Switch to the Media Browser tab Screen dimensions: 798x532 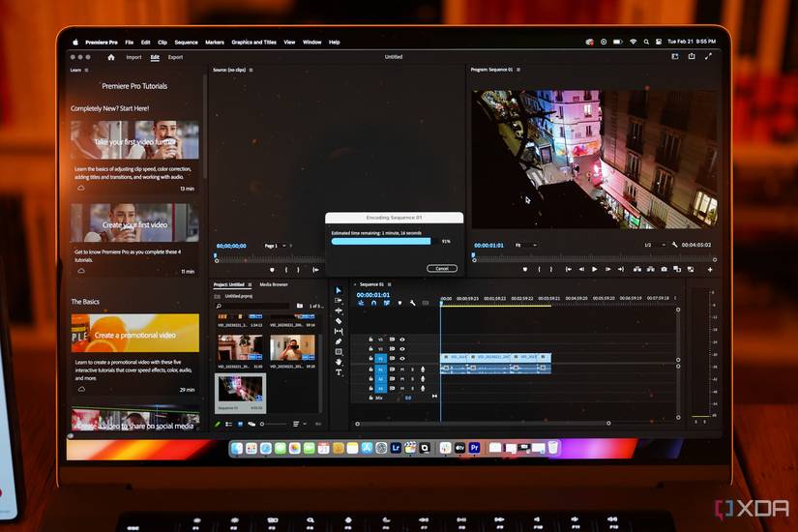(x=274, y=284)
